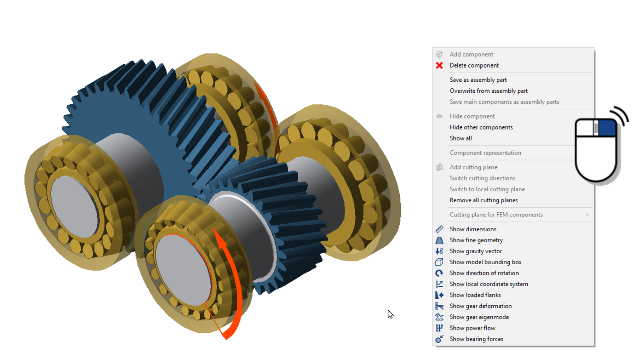Viewport: 634px width, 364px height.
Task: Select Hide other components
Action: (x=481, y=127)
